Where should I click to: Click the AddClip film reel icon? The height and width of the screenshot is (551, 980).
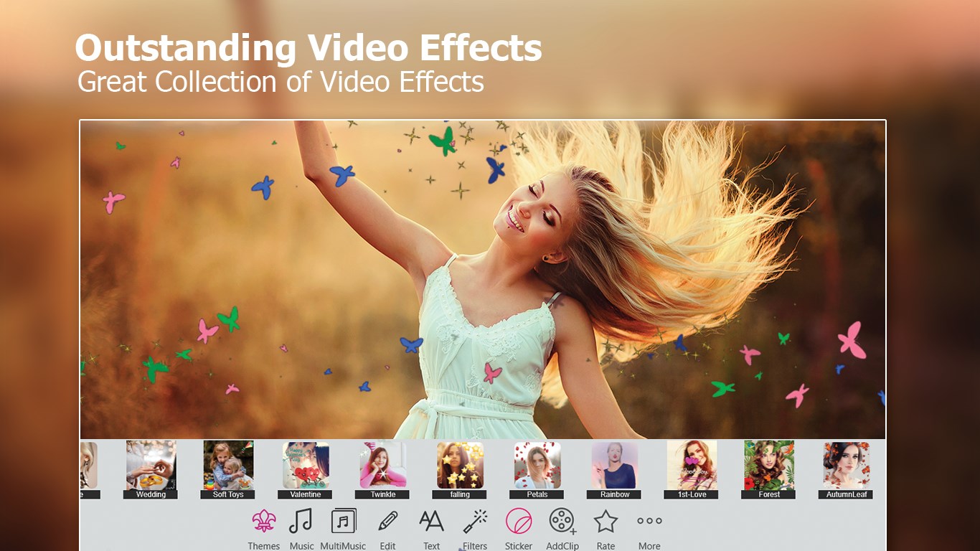click(562, 522)
